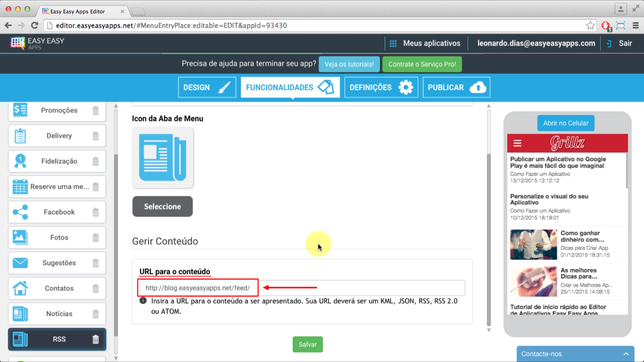
Task: Open the hamburger menu in the phone preview
Action: [x=517, y=143]
